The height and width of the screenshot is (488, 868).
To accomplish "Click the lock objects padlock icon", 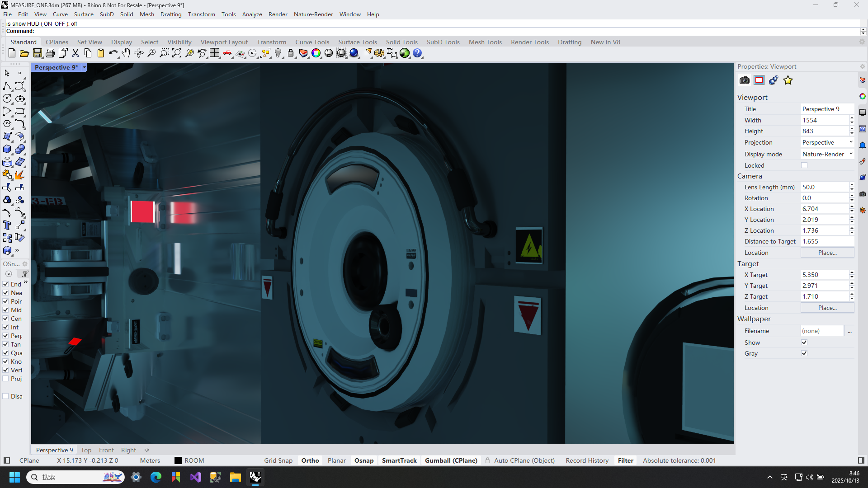I will [291, 53].
